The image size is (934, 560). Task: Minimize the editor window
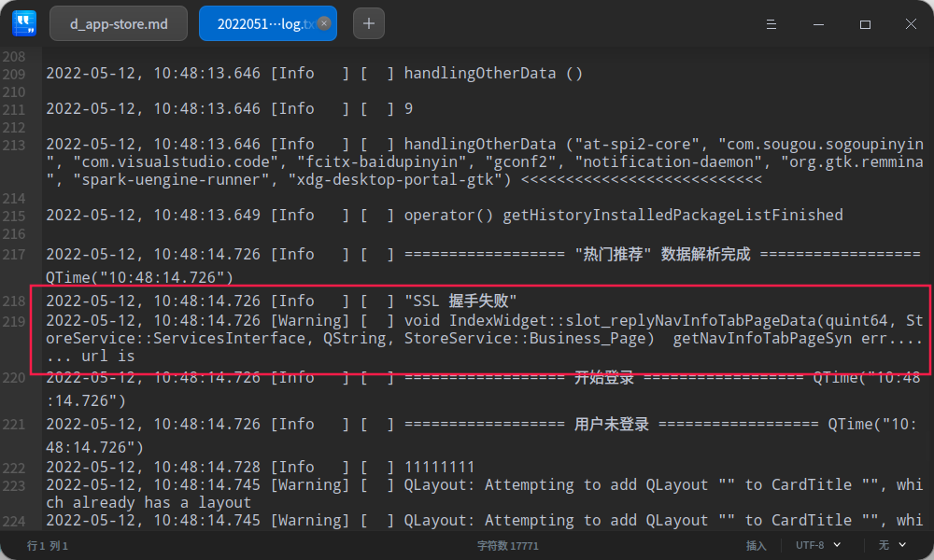pos(818,23)
